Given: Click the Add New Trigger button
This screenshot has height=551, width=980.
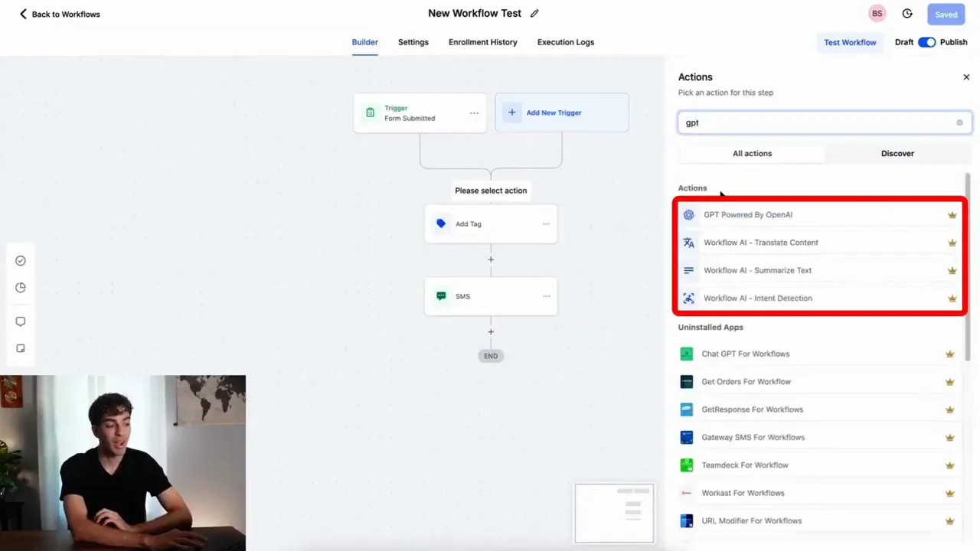Looking at the screenshot, I should (562, 112).
